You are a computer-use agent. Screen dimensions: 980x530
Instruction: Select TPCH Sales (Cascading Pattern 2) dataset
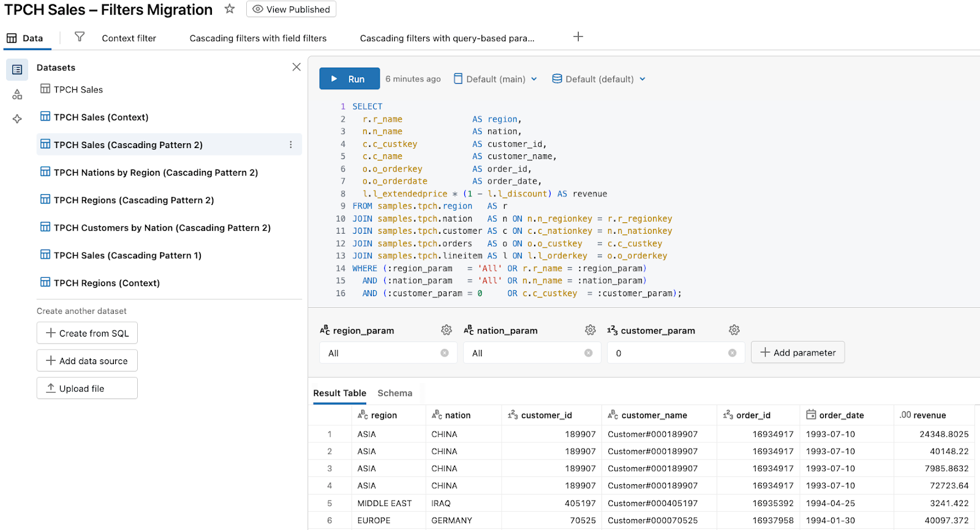click(169, 145)
